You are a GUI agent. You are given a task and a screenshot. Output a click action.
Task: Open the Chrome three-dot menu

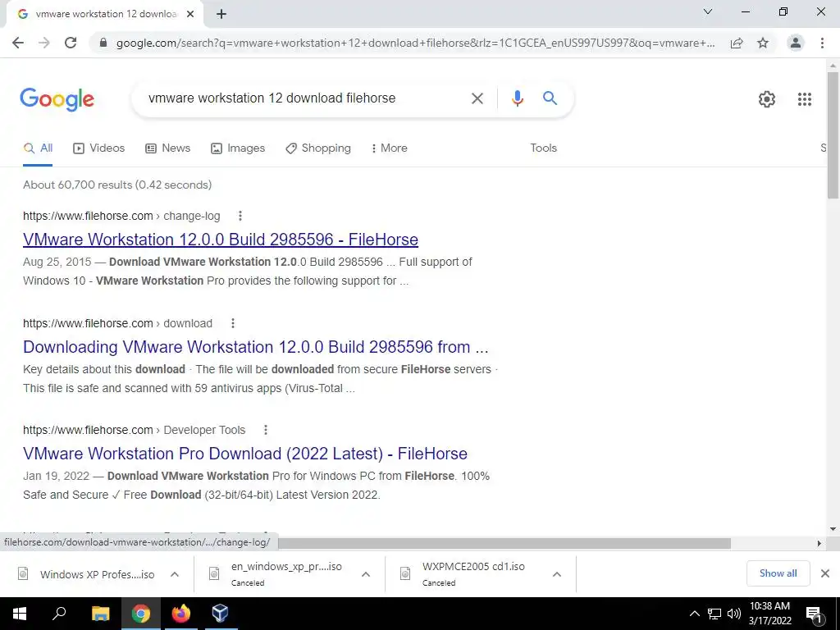point(822,43)
